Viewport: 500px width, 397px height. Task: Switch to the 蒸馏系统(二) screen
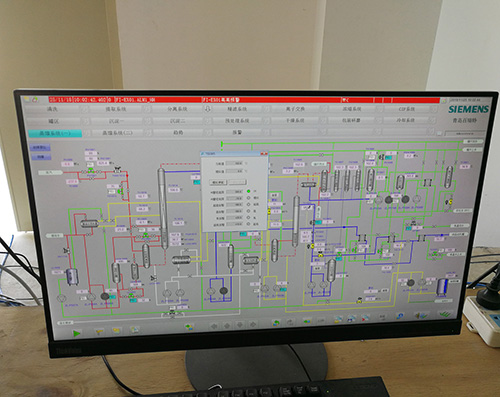pos(117,133)
